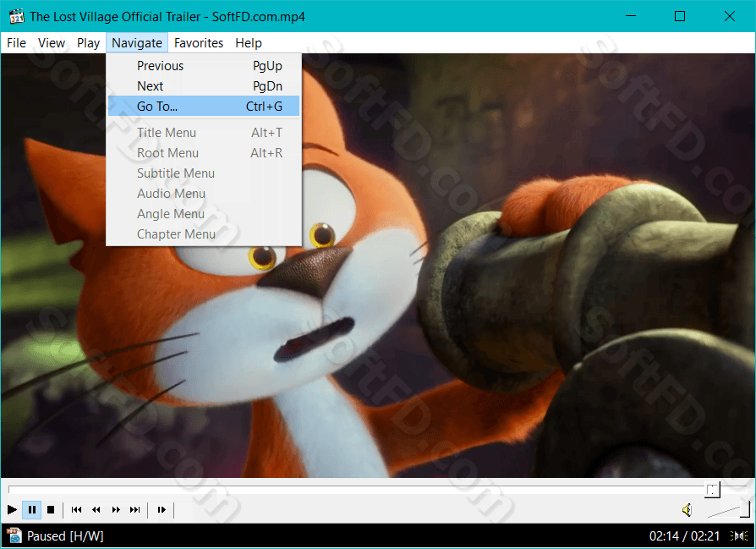The image size is (756, 549).
Task: Open the View menu
Action: click(51, 43)
